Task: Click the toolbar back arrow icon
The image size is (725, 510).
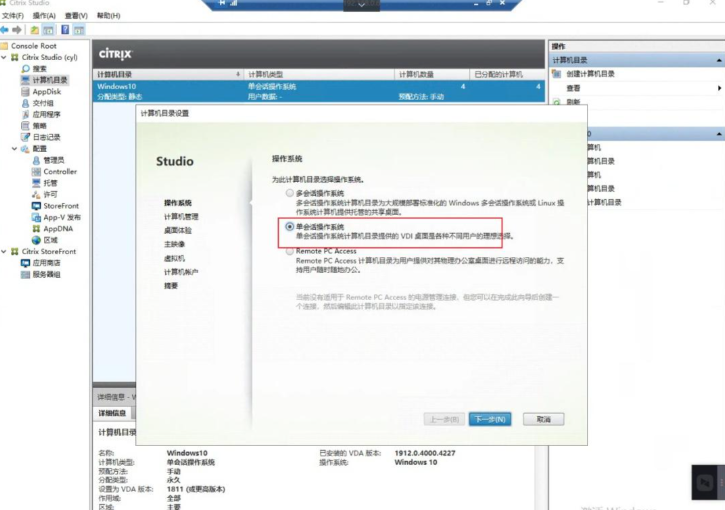Action: pyautogui.click(x=5, y=30)
